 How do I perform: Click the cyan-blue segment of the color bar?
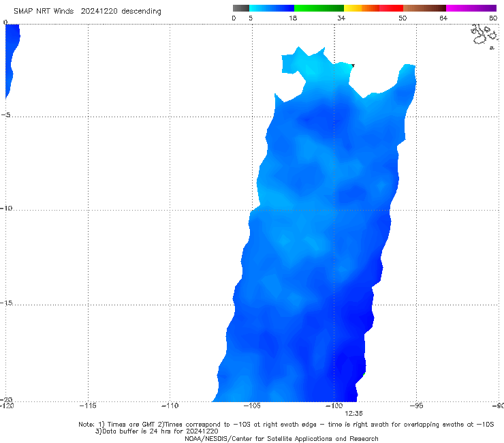click(x=272, y=8)
